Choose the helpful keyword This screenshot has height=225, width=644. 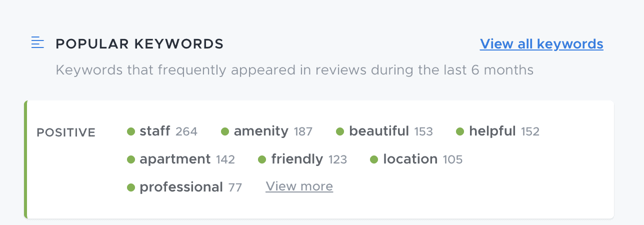(x=492, y=131)
